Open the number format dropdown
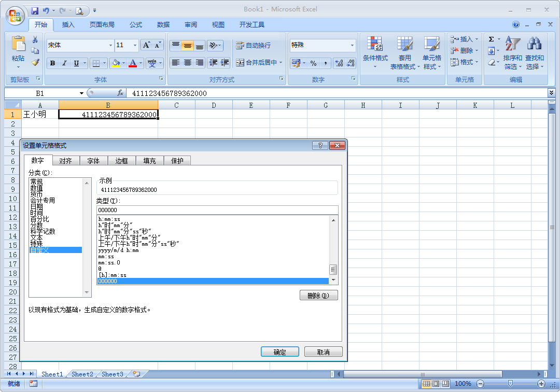The height and width of the screenshot is (392, 560). point(352,46)
